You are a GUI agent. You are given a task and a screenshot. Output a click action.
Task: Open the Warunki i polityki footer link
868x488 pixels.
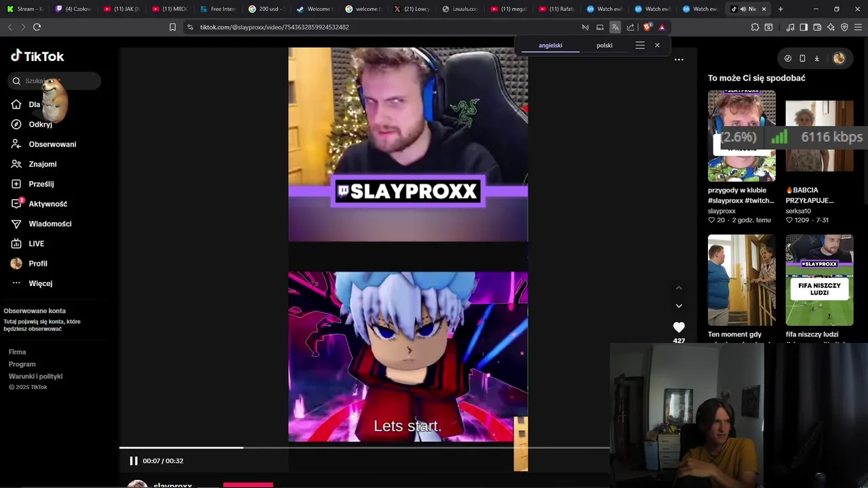click(x=35, y=376)
